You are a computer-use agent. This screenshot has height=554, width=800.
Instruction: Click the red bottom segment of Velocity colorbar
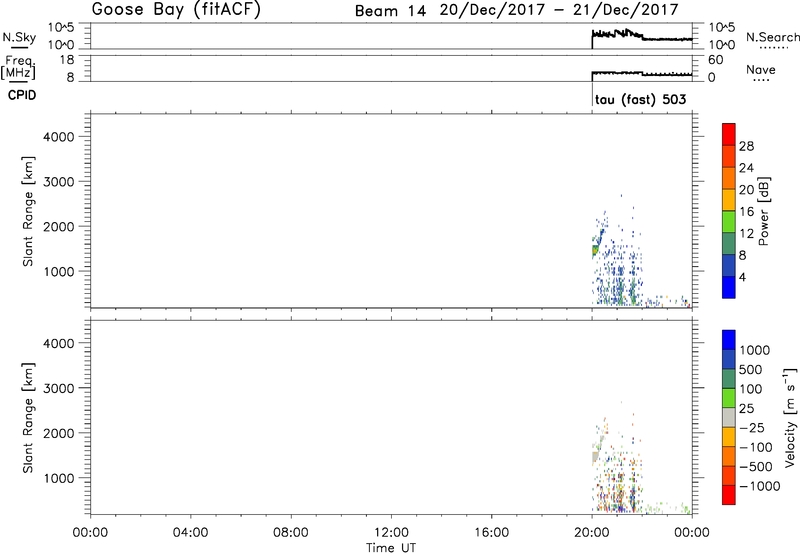(x=729, y=495)
